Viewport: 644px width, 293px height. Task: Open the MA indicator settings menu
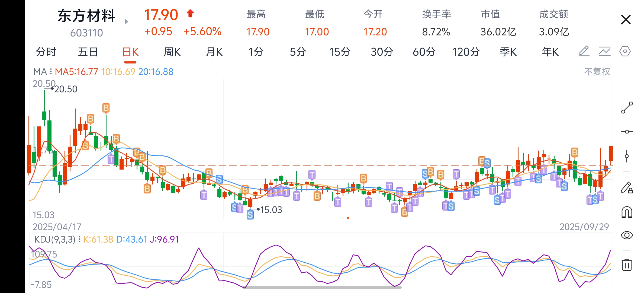(51, 72)
